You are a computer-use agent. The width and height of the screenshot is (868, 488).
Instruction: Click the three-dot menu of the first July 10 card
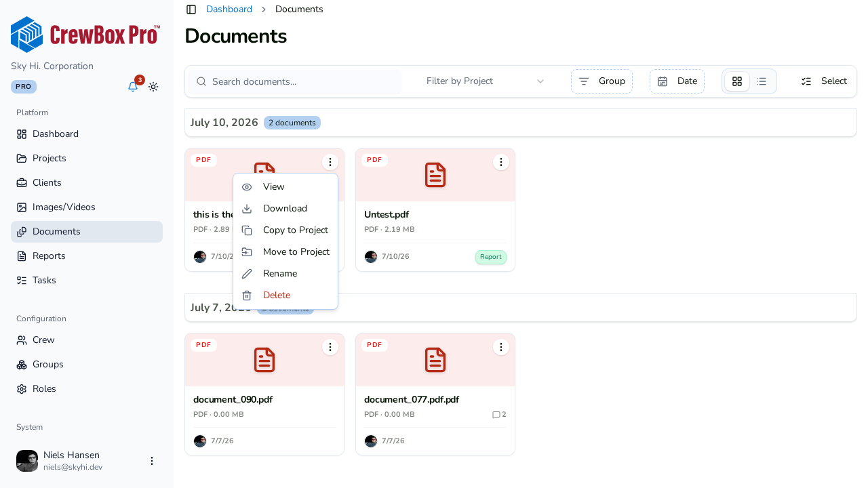[330, 162]
